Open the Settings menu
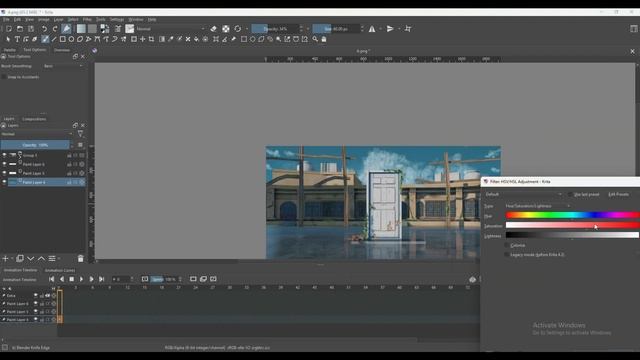Viewport: 640px width, 360px height. coord(116,19)
